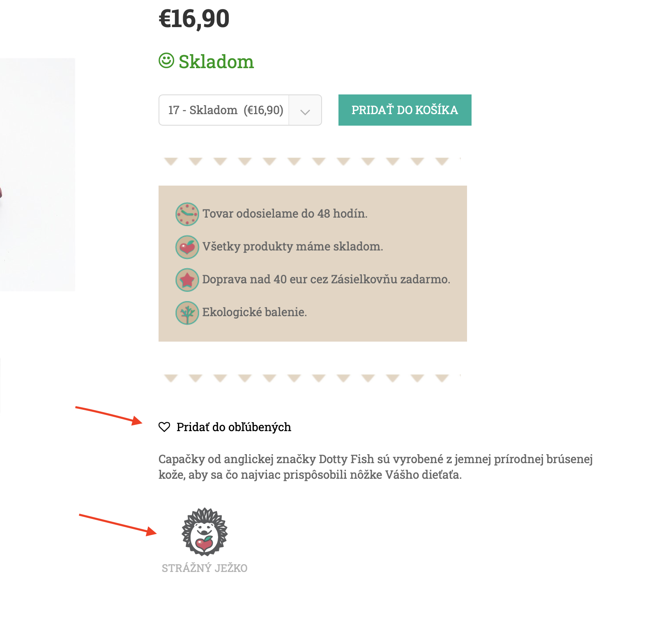The height and width of the screenshot is (620, 672).
Task: Click the heart wishlist icon
Action: [164, 427]
